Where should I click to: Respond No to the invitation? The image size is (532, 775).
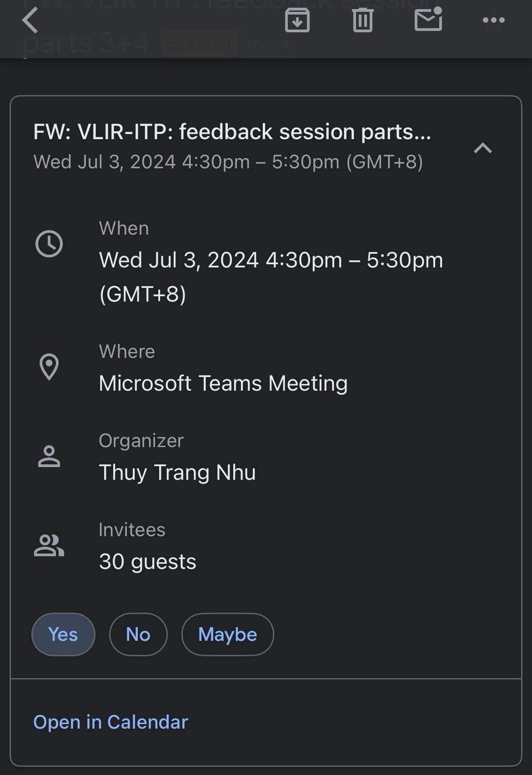(x=138, y=634)
